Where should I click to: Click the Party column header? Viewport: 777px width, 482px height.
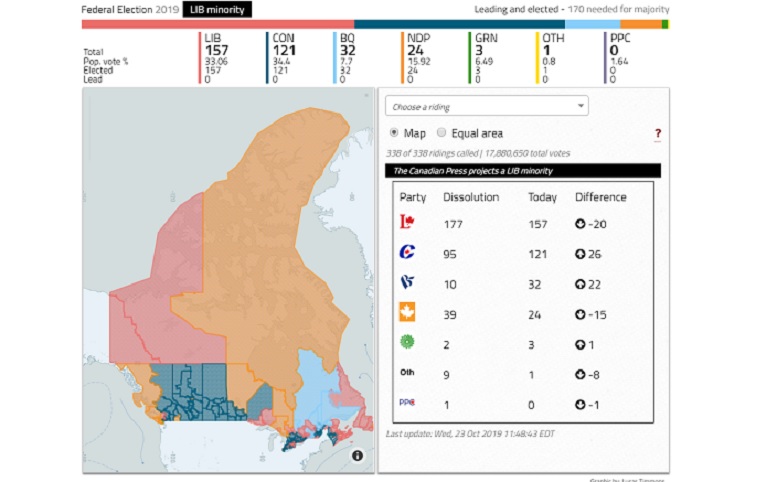[x=413, y=197]
